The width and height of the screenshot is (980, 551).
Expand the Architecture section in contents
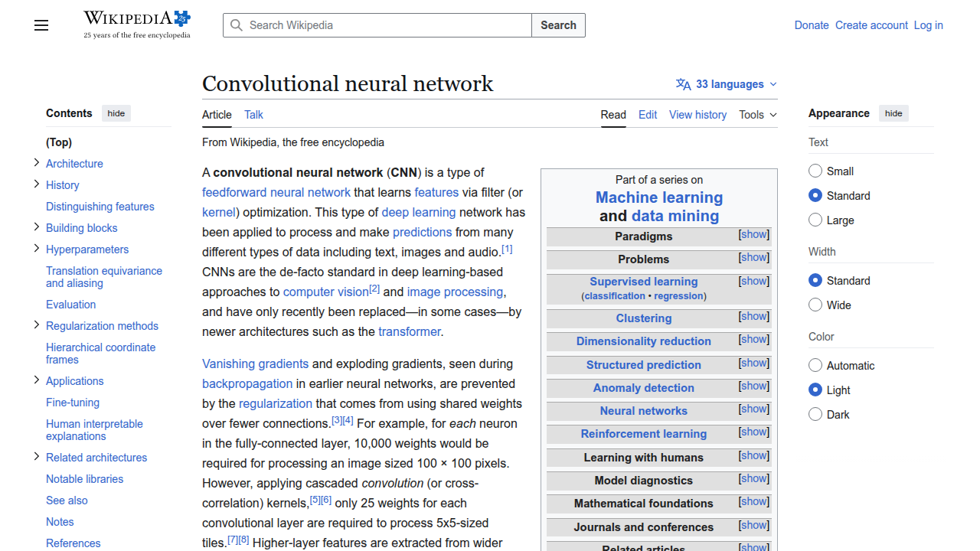(36, 163)
